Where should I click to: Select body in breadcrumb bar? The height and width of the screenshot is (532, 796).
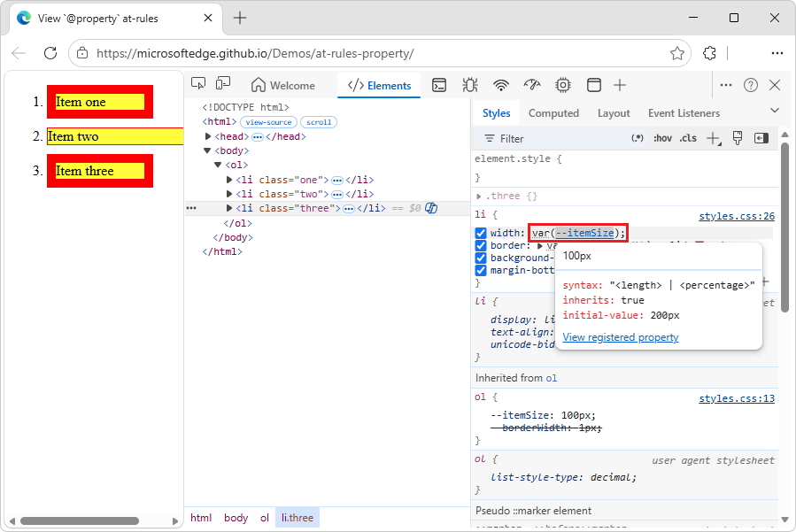click(x=236, y=518)
